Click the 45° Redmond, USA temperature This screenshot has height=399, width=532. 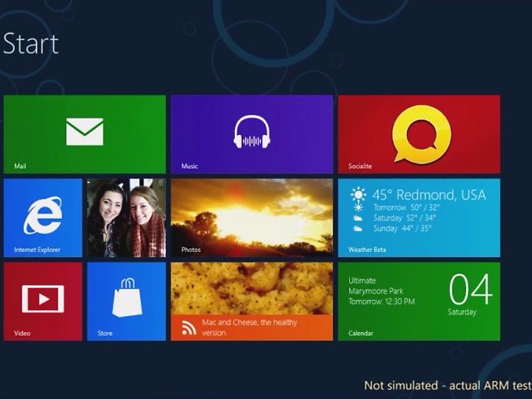coord(429,195)
